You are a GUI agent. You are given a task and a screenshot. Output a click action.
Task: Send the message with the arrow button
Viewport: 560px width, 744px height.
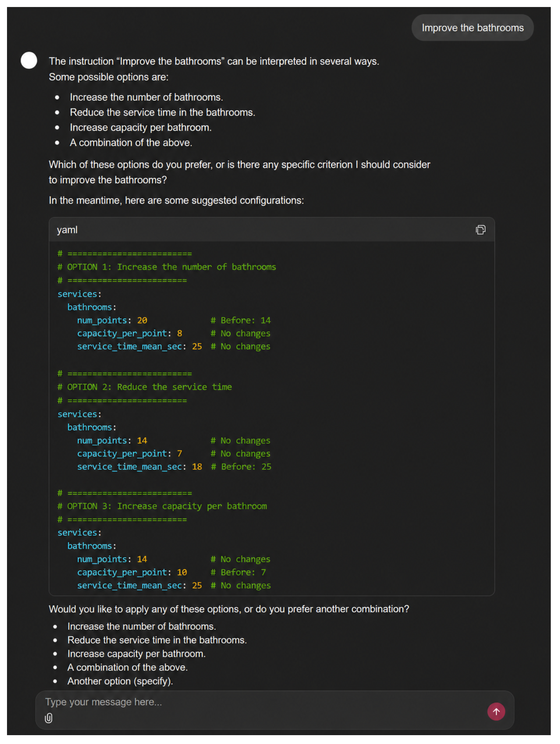coord(496,711)
